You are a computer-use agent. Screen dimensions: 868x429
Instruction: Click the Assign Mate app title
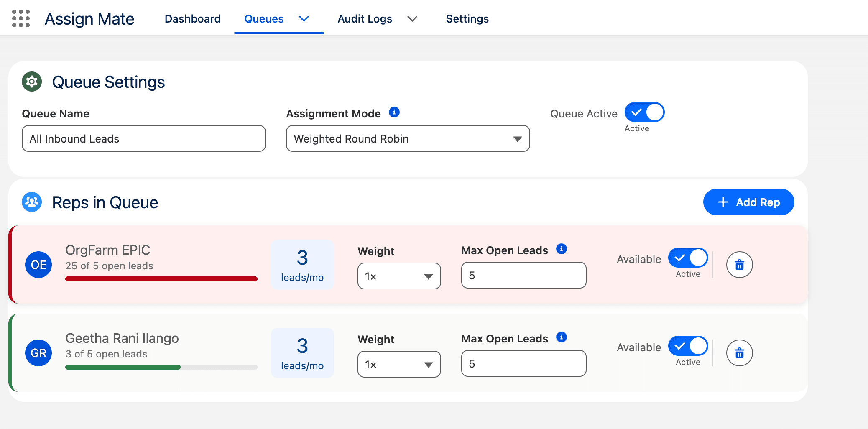(89, 19)
